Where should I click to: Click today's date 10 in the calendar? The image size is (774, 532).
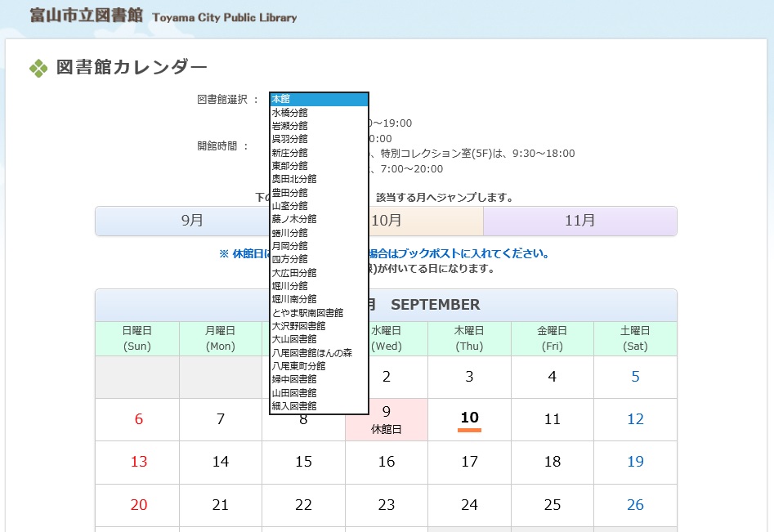tap(469, 418)
